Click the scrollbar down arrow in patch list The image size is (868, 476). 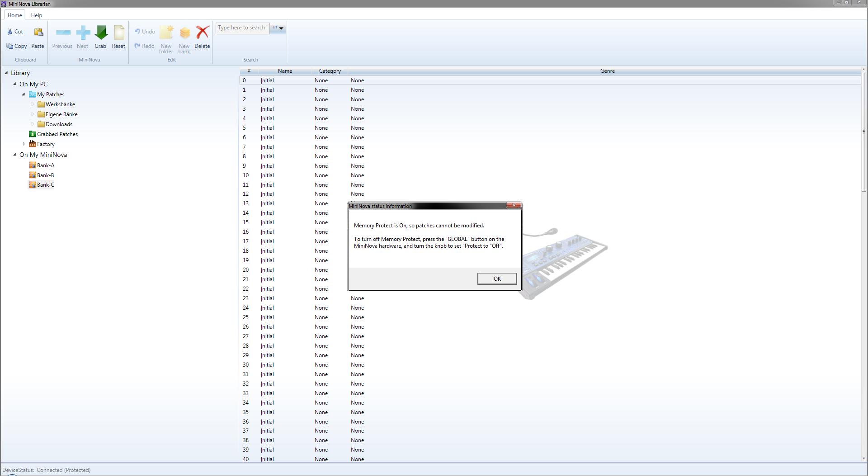tap(864, 459)
